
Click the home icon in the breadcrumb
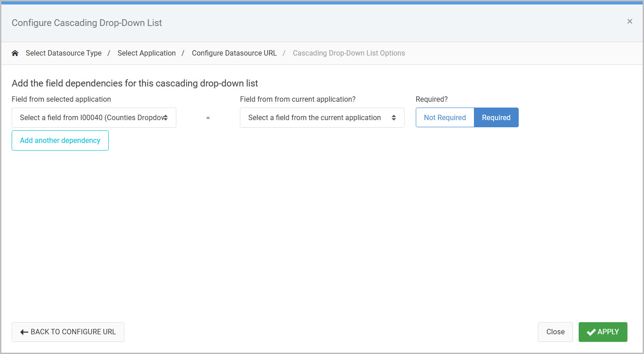[15, 53]
